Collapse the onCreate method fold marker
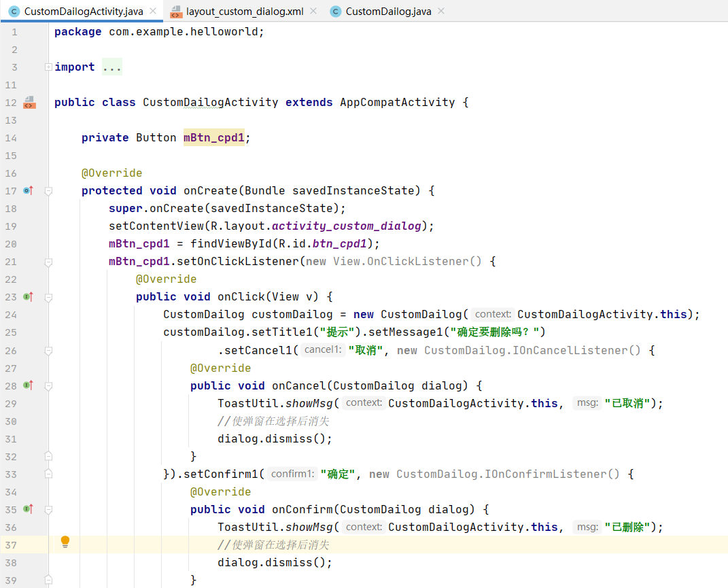728x588 pixels. (48, 191)
